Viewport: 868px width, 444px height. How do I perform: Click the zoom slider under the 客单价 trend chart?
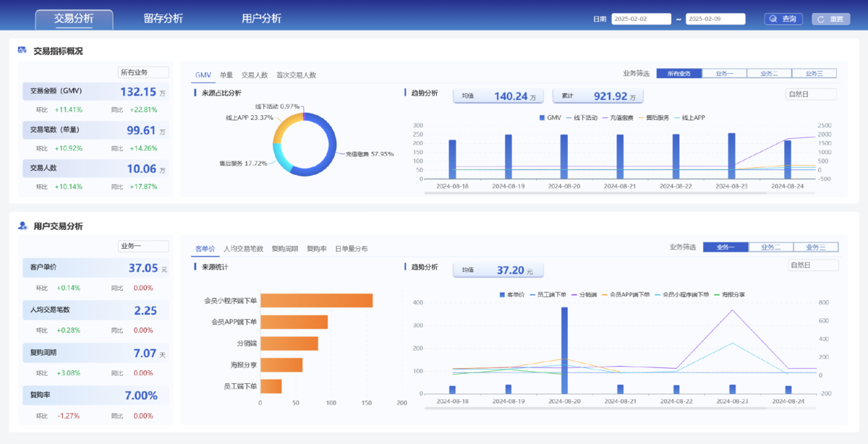click(620, 407)
